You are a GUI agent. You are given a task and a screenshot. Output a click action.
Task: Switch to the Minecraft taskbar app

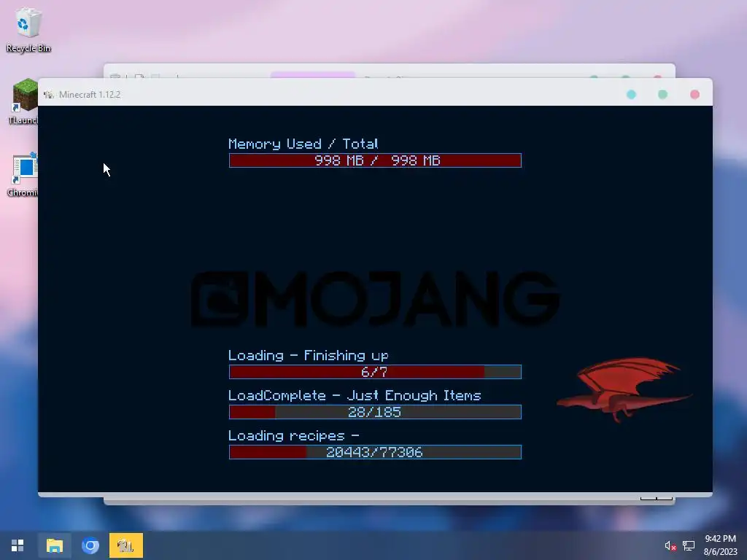[125, 545]
